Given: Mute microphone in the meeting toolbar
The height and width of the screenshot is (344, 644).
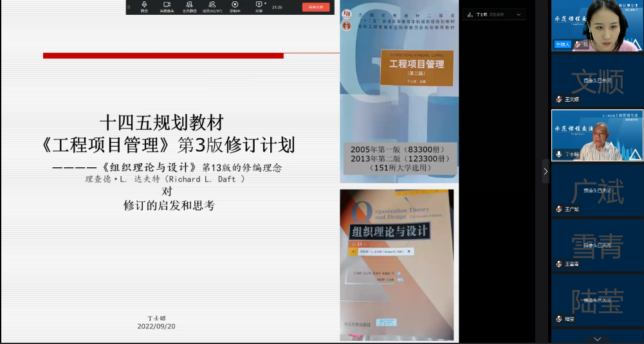Looking at the screenshot, I should [x=144, y=6].
